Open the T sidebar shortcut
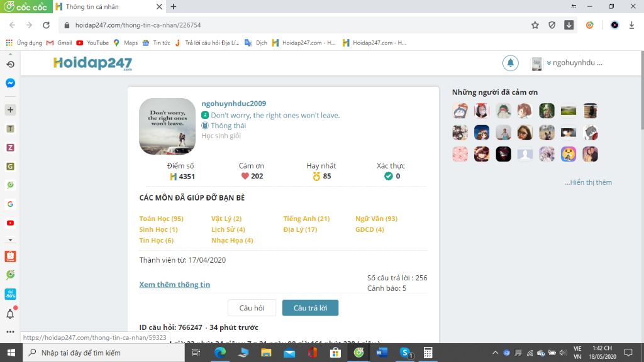 [10, 129]
